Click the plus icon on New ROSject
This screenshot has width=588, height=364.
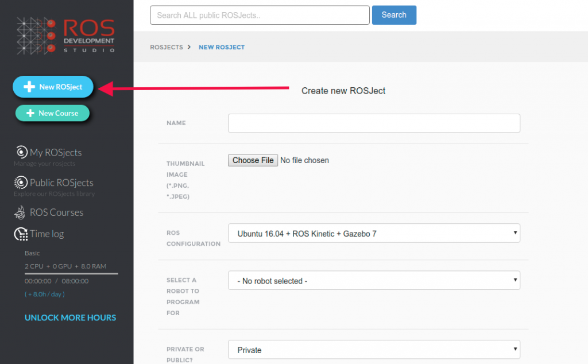tap(29, 87)
